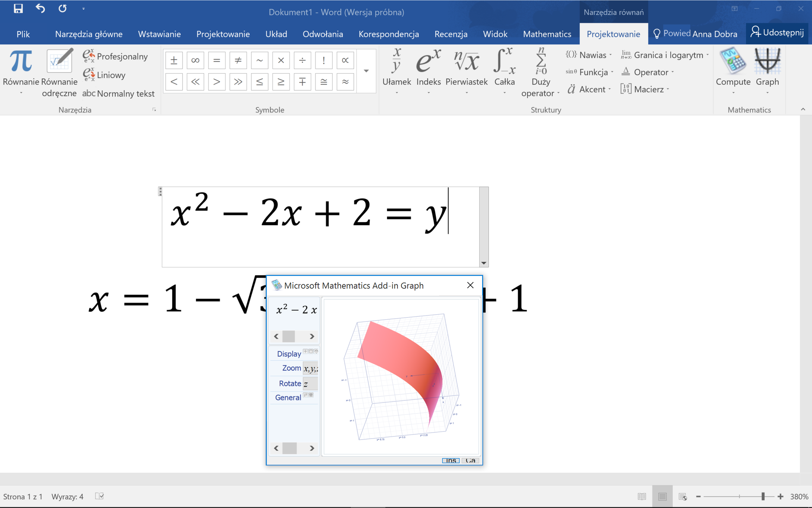The image size is (812, 508).
Task: Switch to the Mathematics ribbon tab
Action: pos(547,34)
